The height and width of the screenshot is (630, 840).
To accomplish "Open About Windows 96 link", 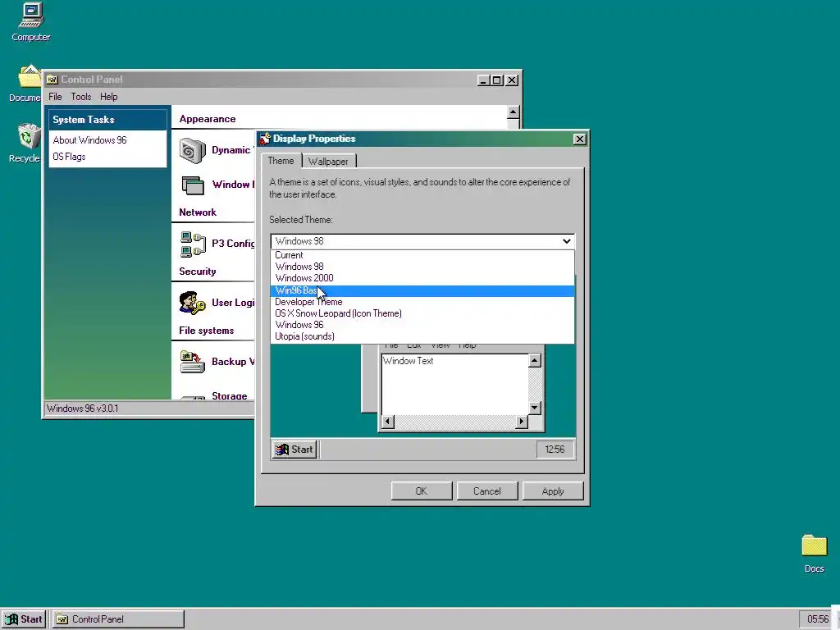I will (x=90, y=140).
